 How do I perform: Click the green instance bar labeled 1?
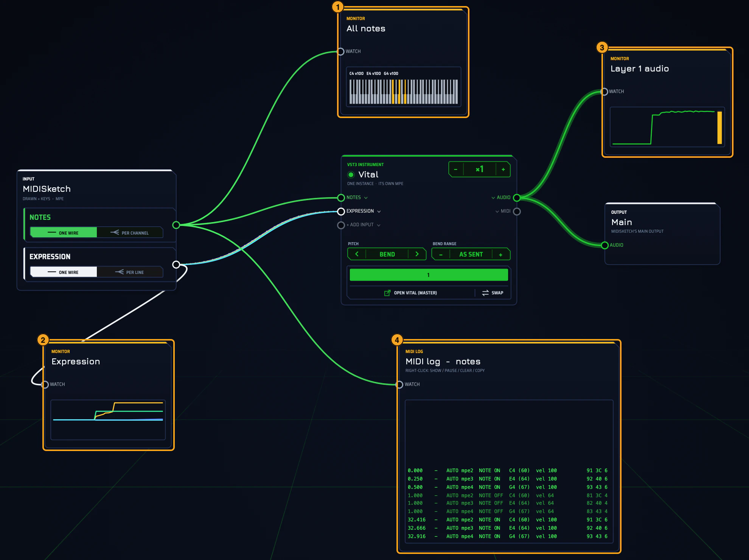[429, 275]
